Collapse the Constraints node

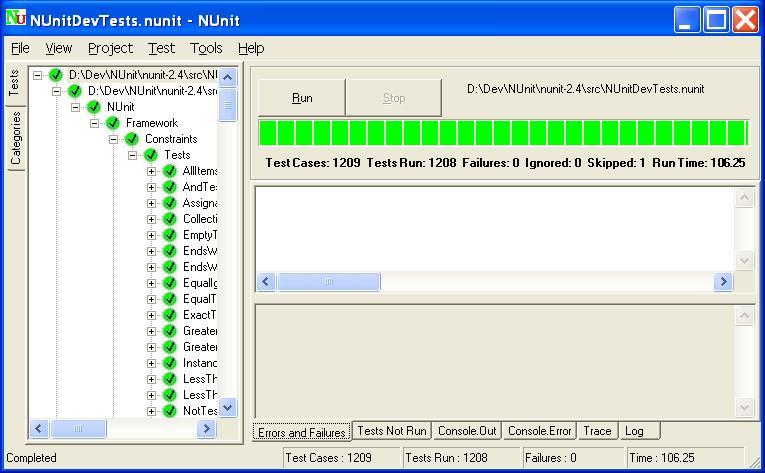click(x=113, y=139)
